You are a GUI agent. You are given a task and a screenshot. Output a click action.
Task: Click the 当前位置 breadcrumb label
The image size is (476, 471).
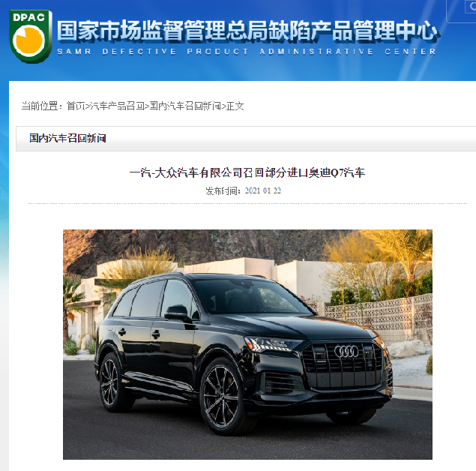pos(42,106)
